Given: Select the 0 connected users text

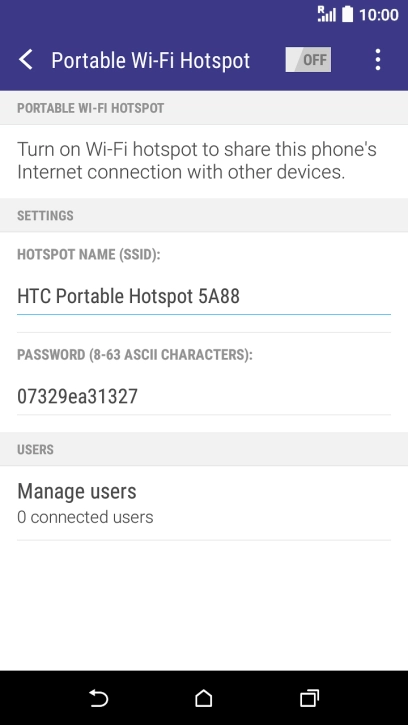Looking at the screenshot, I should (x=85, y=517).
